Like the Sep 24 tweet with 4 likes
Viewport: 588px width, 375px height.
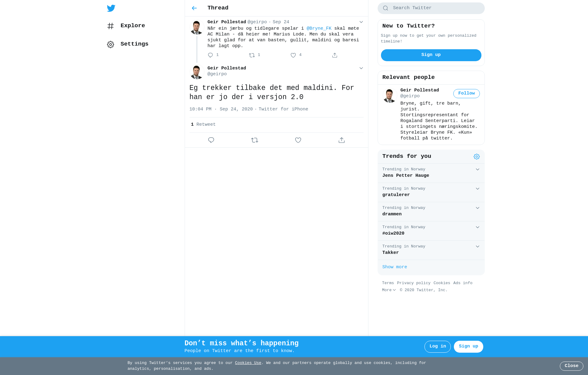pyautogui.click(x=293, y=55)
